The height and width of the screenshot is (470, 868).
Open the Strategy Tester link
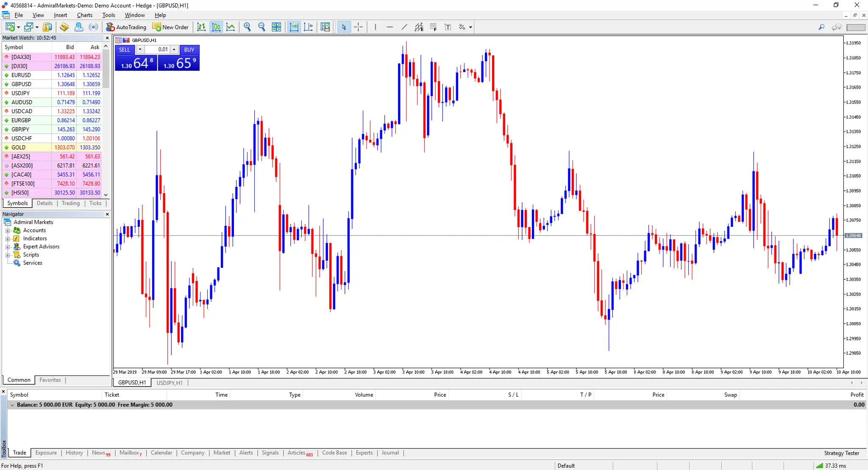pos(842,453)
